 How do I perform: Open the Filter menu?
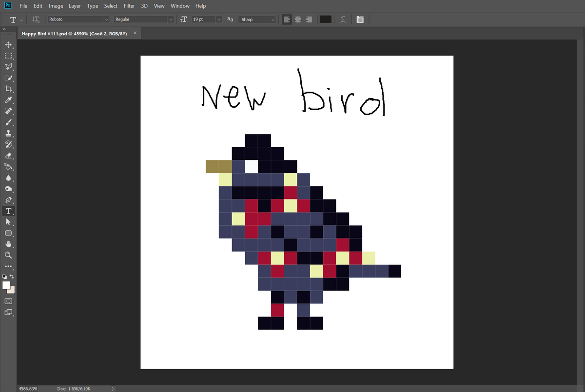(x=129, y=6)
